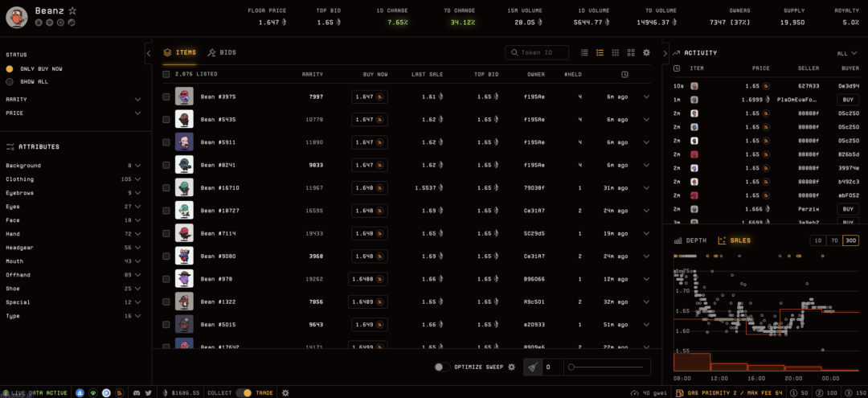Open chart icon link under Beanz title
The width and height of the screenshot is (868, 398).
[x=72, y=23]
